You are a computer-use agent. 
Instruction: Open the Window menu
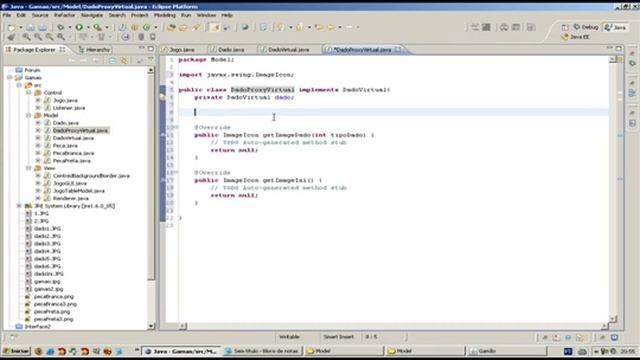click(206, 15)
